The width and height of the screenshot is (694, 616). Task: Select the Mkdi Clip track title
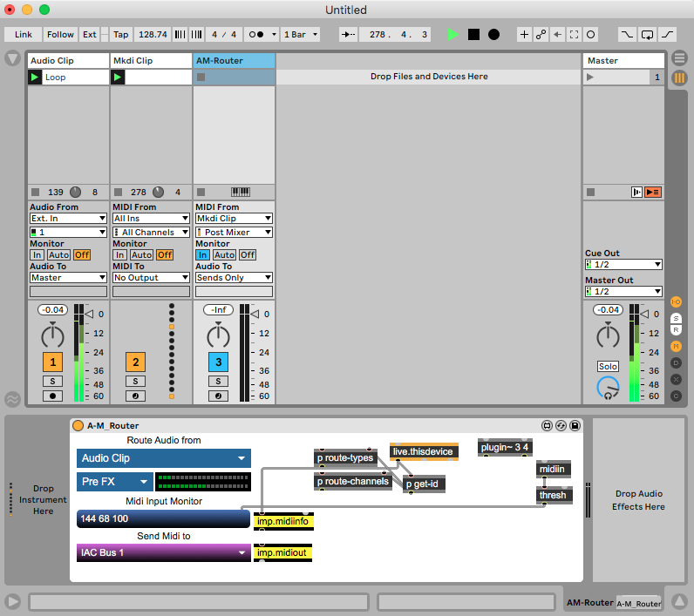[151, 61]
